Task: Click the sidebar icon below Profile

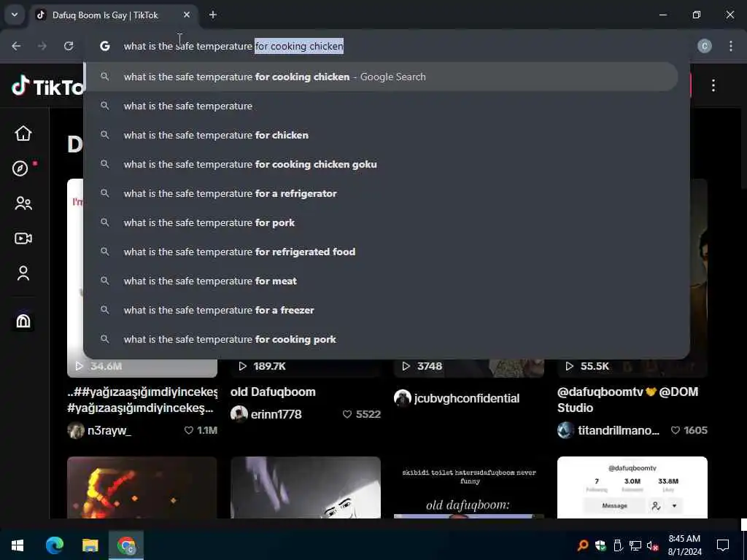Action: click(23, 321)
